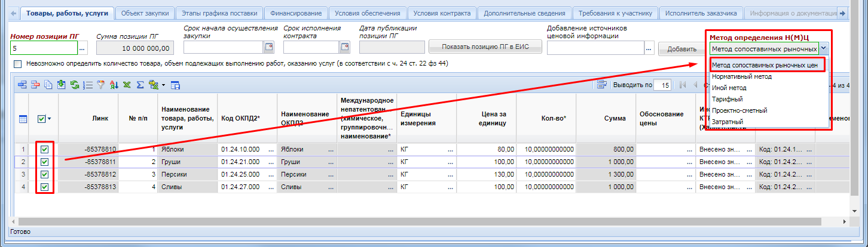Image resolution: width=868 pixels, height=247 pixels.
Task: Uncheck the checkbox for Яблоки row
Action: pyautogui.click(x=45, y=149)
